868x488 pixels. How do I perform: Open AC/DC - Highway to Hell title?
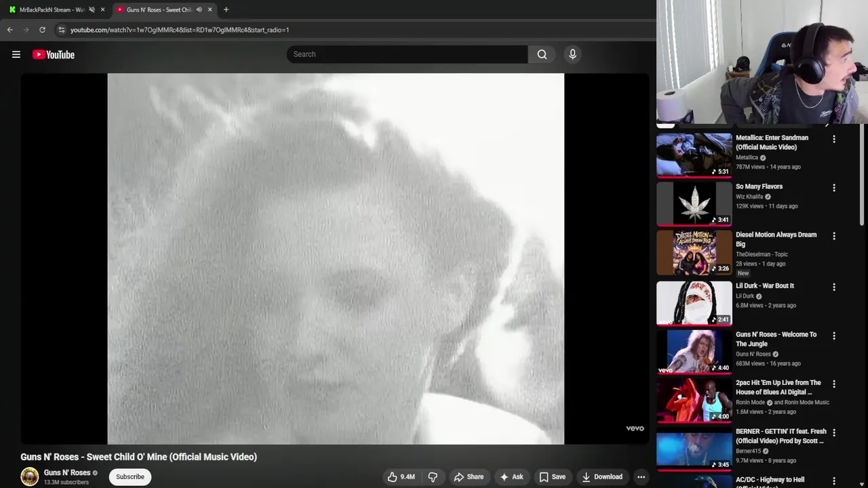770,480
